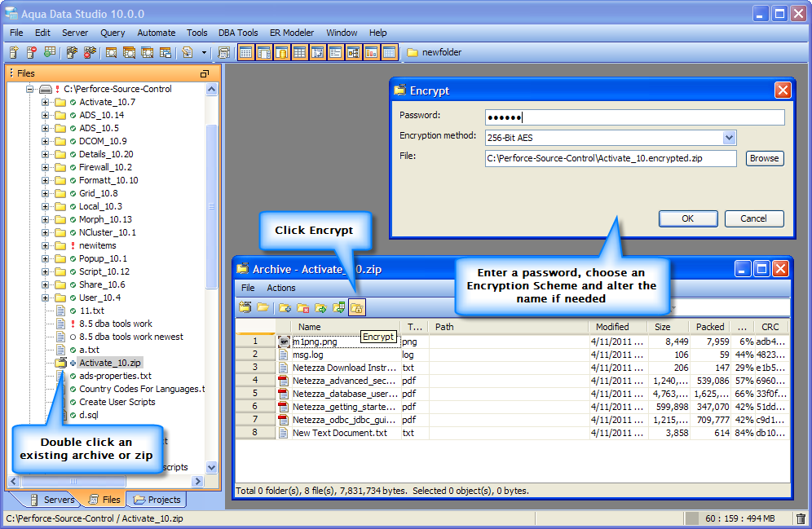
Task: Click the trash icon in status bar
Action: (801, 518)
